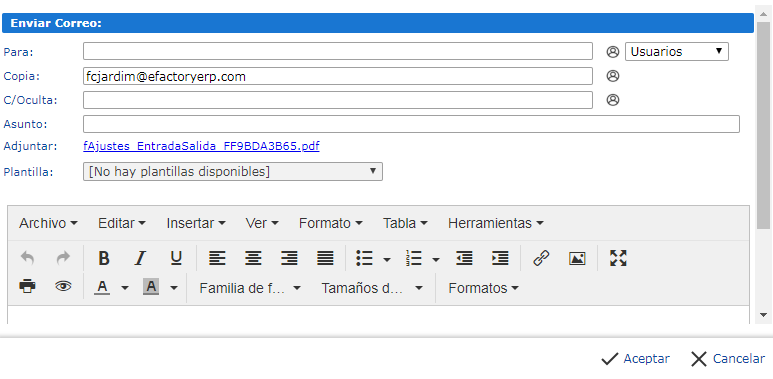Open contacts picker for Copia field
This screenshot has width=773, height=379.
pyautogui.click(x=612, y=75)
